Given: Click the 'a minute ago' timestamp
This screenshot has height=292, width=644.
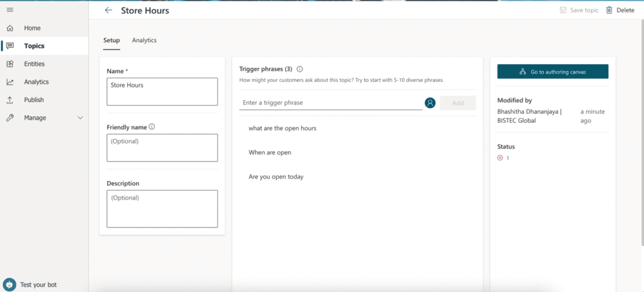Looking at the screenshot, I should click(x=592, y=116).
